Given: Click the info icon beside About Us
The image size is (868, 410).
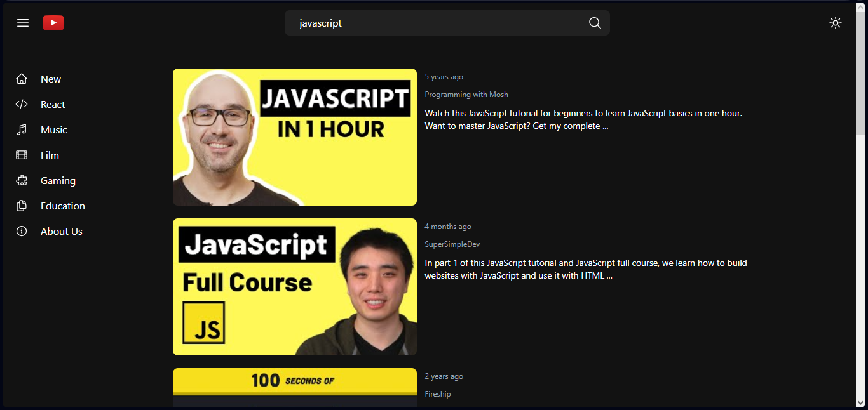Looking at the screenshot, I should pos(22,231).
